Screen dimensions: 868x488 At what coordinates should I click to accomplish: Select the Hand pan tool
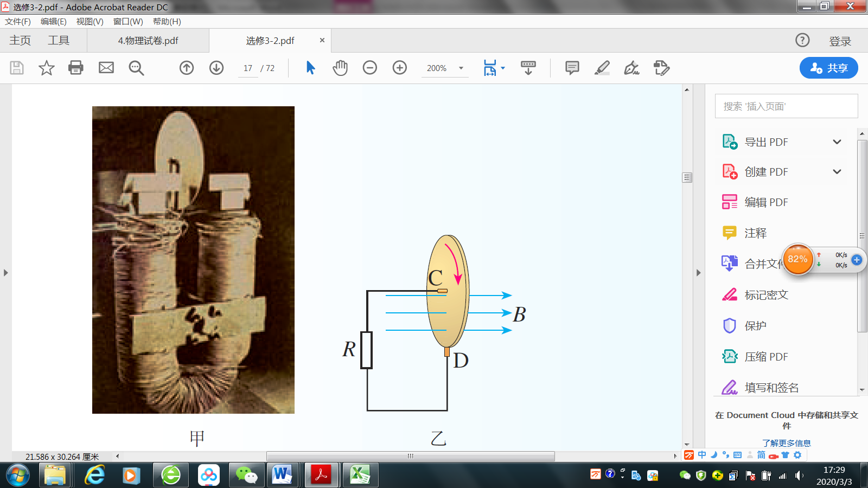(340, 68)
